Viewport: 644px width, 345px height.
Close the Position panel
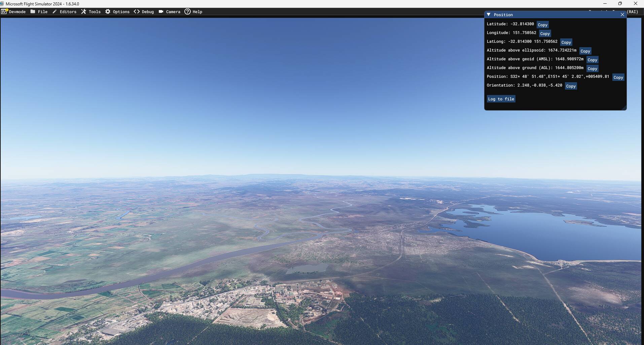point(622,14)
